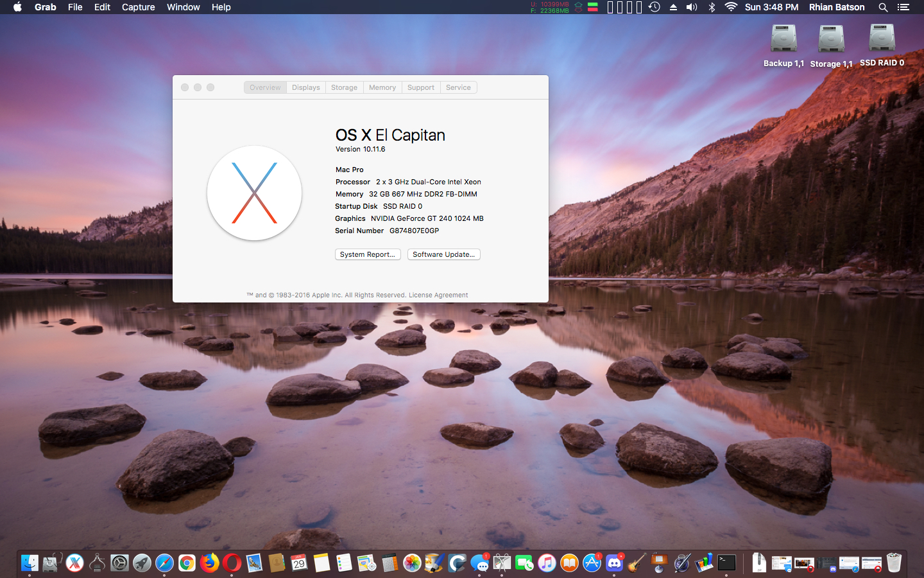Open the Window menu
This screenshot has height=578, width=924.
click(x=184, y=7)
